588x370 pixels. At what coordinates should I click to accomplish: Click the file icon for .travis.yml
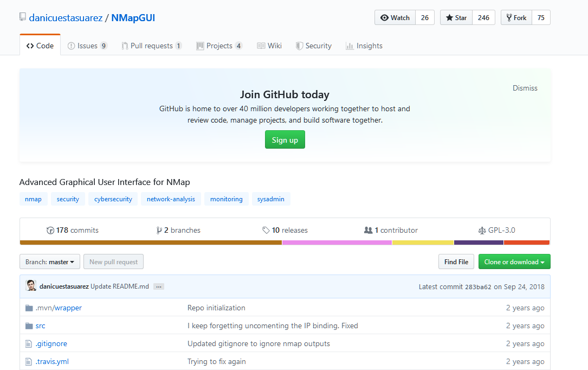point(29,362)
